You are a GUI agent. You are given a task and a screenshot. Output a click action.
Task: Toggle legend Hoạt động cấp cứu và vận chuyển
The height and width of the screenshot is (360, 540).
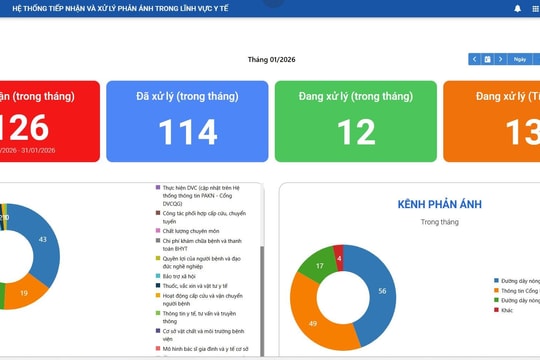pos(200,300)
